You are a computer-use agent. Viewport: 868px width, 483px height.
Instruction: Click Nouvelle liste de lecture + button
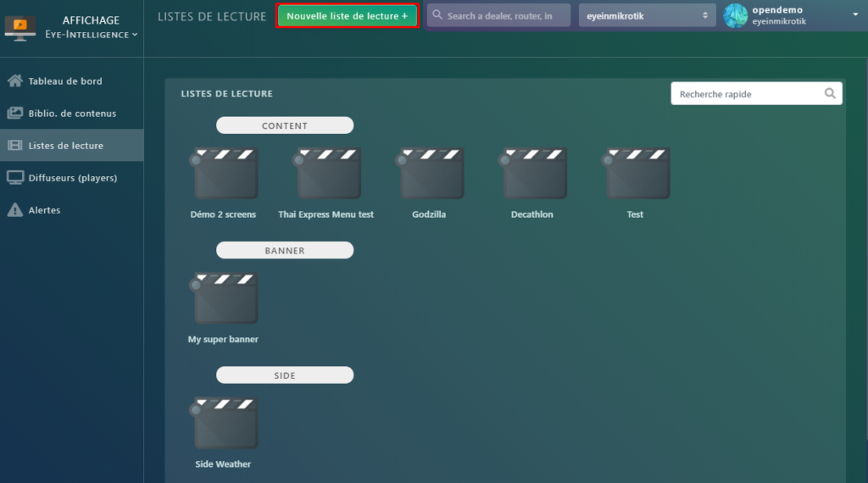point(348,16)
